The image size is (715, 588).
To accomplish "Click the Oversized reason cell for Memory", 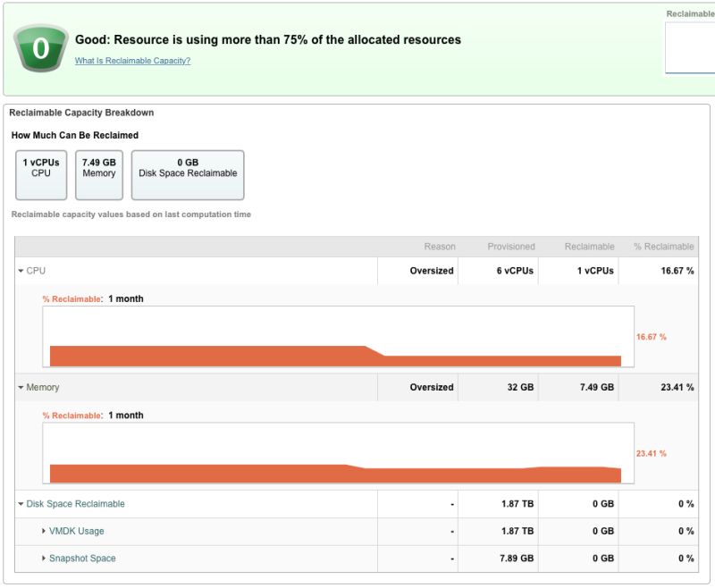I will [x=433, y=387].
